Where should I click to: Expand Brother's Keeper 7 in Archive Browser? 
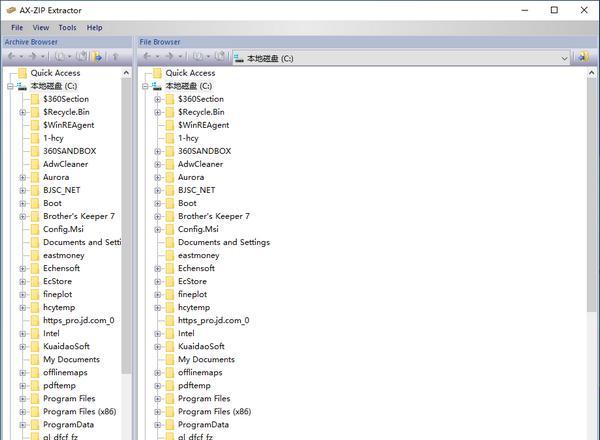(x=23, y=217)
